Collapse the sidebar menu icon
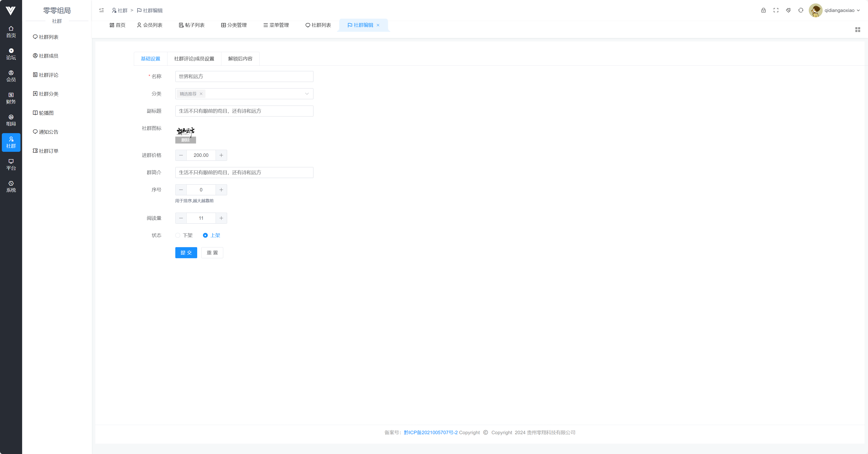 click(101, 10)
